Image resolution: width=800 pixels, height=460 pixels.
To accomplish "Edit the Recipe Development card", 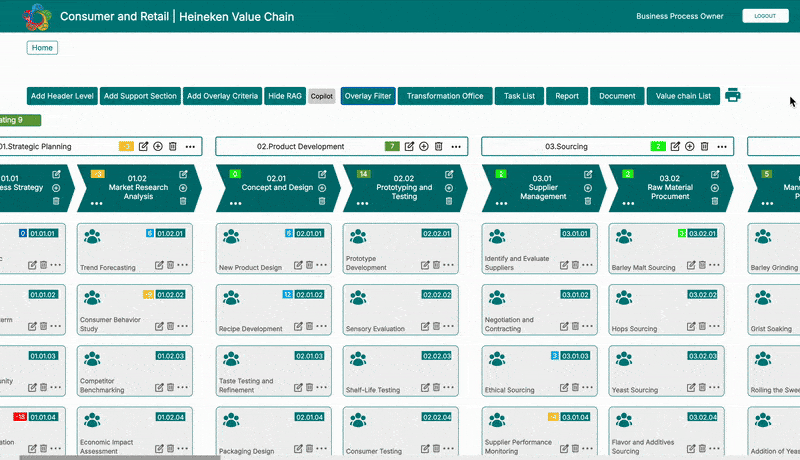I will point(298,326).
